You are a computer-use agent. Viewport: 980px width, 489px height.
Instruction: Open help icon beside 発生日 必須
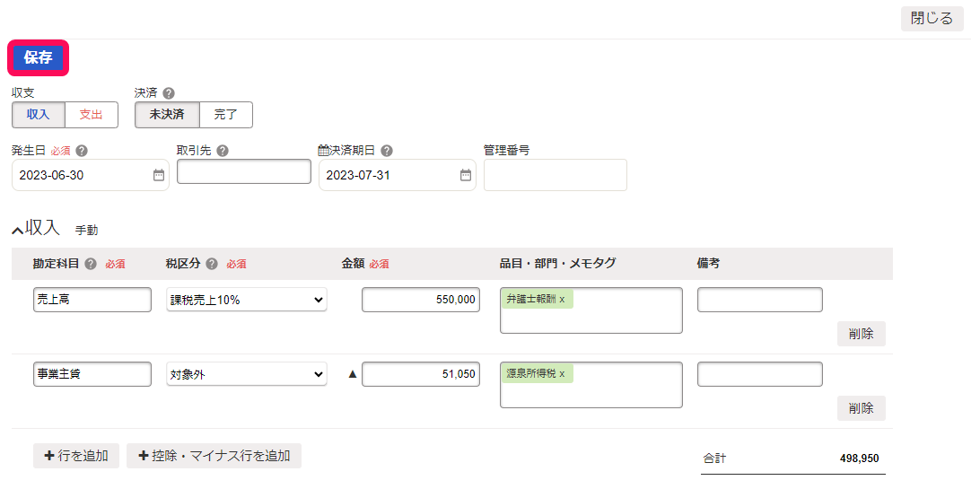tap(82, 151)
